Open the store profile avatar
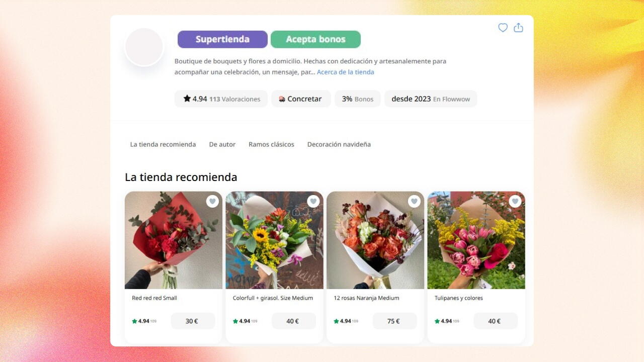This screenshot has width=644, height=362. pyautogui.click(x=144, y=47)
